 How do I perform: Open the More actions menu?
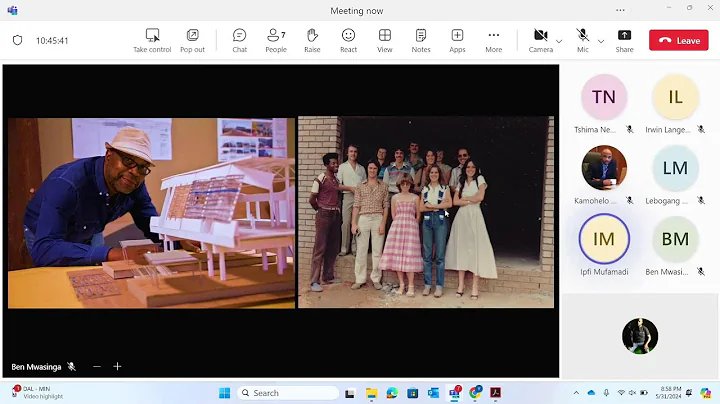(x=493, y=36)
